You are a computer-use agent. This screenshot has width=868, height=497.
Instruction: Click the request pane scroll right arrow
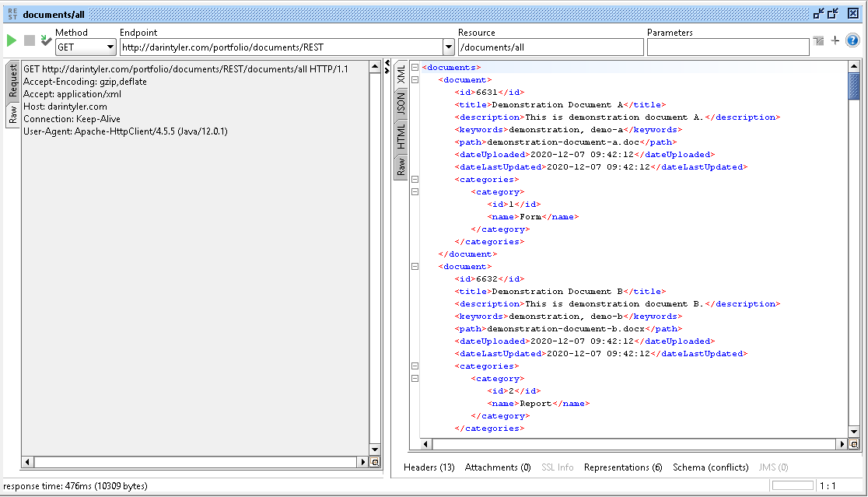(362, 462)
